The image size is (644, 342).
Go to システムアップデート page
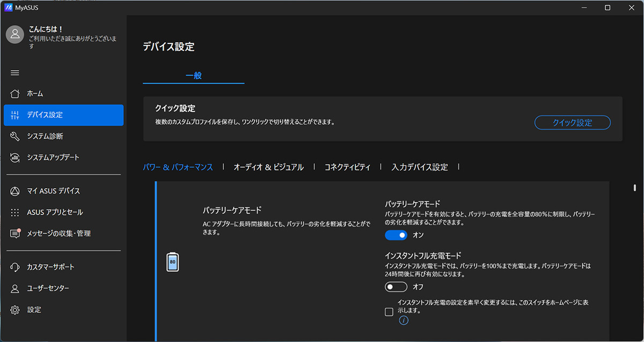click(x=63, y=158)
